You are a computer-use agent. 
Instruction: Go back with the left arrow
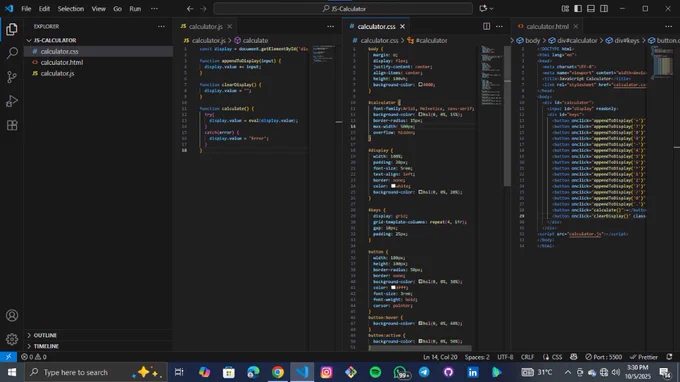coord(190,9)
